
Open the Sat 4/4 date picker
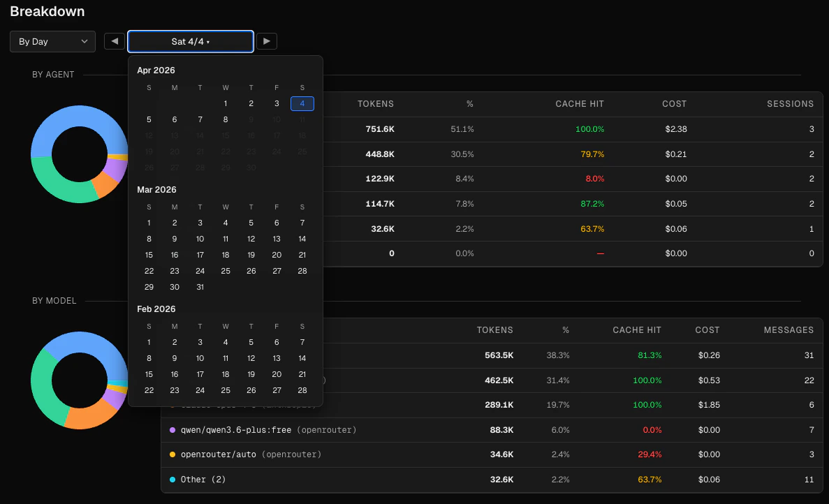[190, 41]
